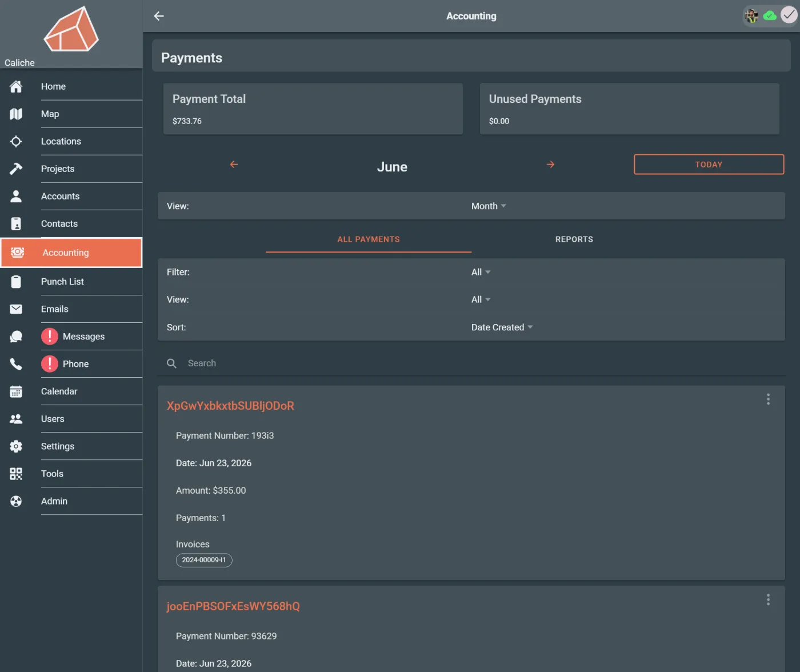Click the green cloud sync icon
800x672 pixels.
[770, 15]
